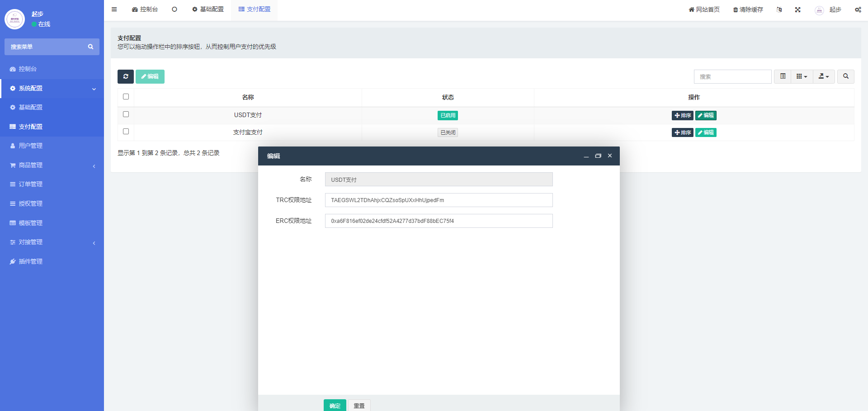Check the USDT支付 row checkbox
Screen dimensions: 868x411
pyautogui.click(x=126, y=114)
